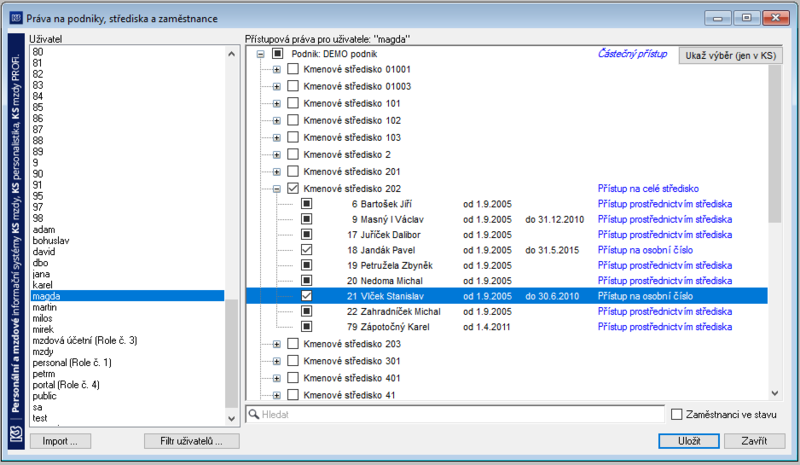Click the do 31.12.2010 date cell
Image resolution: width=800 pixels, height=465 pixels.
pos(555,219)
